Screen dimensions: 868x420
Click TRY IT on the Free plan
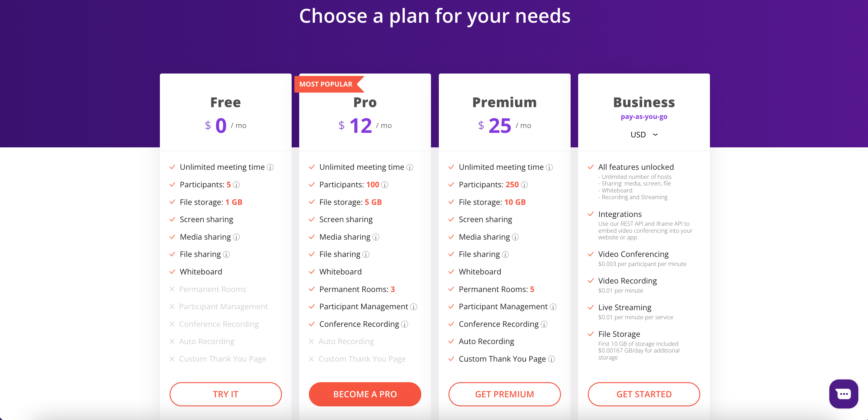click(225, 394)
